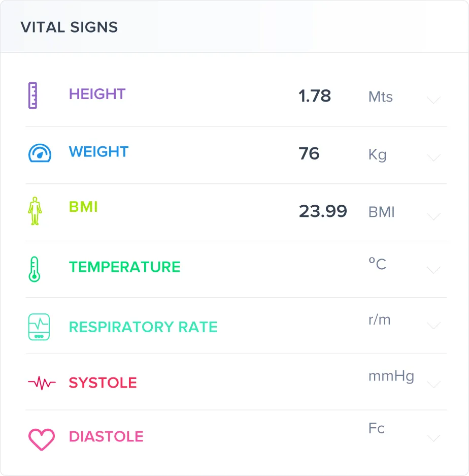Expand the Height row chevron
Image resolution: width=469 pixels, height=476 pixels.
433,100
